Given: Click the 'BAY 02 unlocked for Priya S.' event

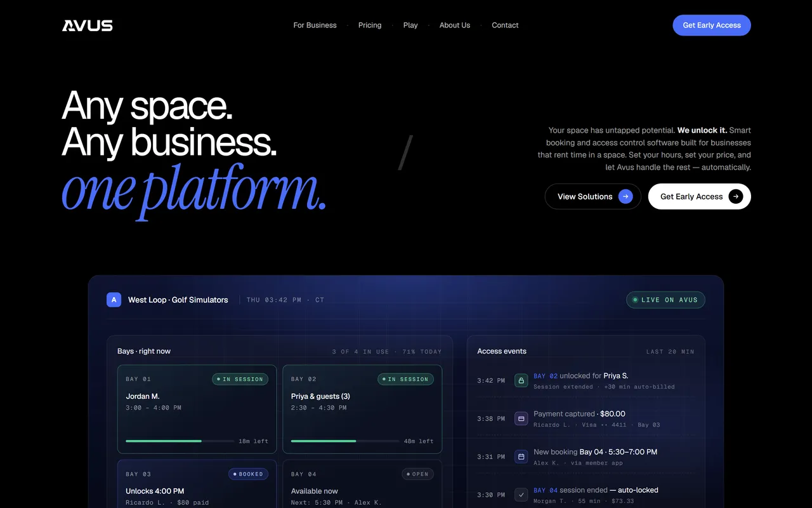Looking at the screenshot, I should click(x=581, y=376).
